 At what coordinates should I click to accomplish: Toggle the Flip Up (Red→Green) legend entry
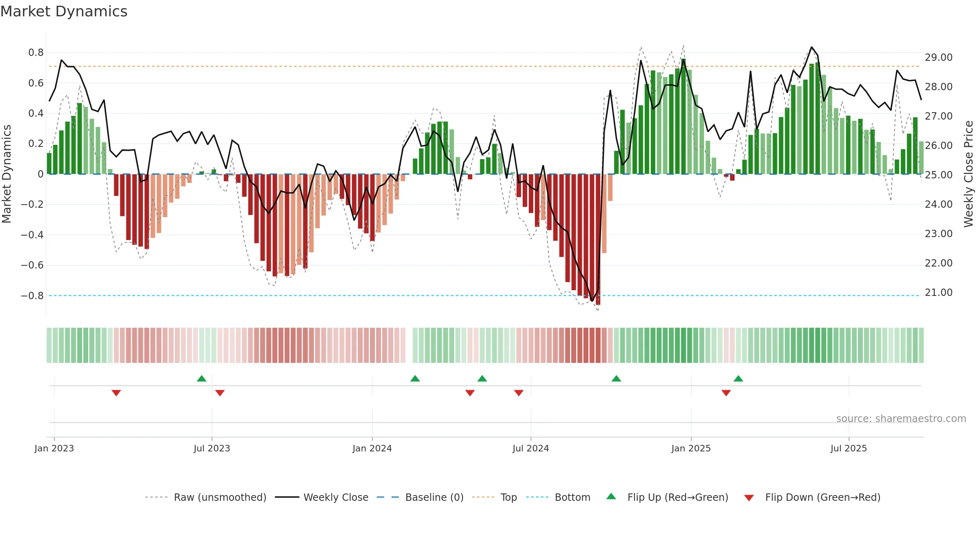667,497
